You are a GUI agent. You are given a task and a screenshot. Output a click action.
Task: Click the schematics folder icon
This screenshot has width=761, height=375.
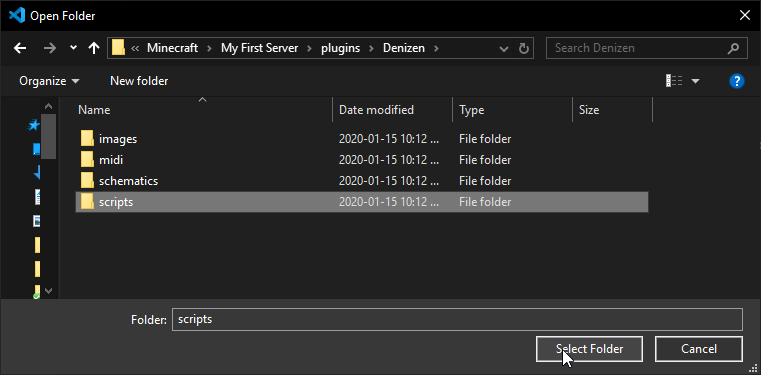[x=87, y=180]
